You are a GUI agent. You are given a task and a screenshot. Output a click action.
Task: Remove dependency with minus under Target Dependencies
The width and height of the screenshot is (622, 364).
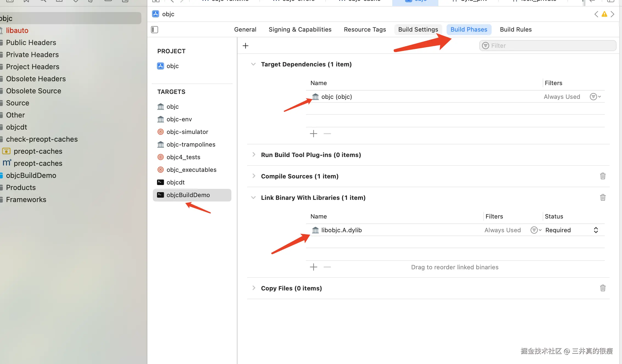pos(327,134)
